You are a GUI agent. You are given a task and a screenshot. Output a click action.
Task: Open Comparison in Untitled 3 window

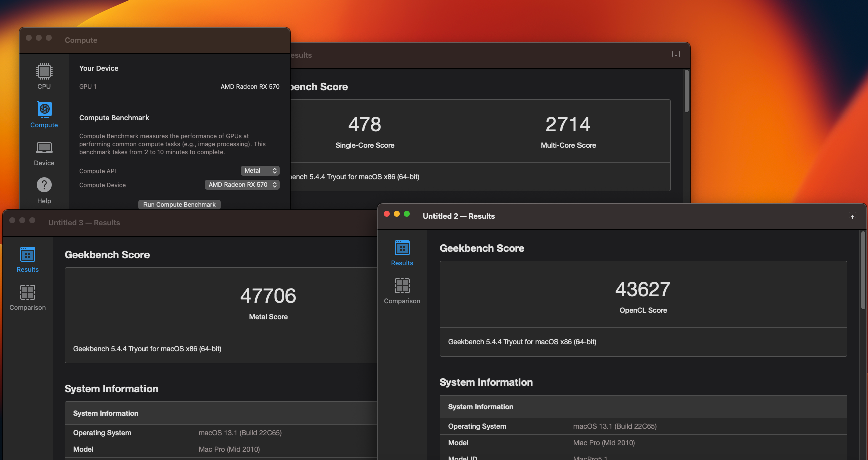click(x=28, y=297)
